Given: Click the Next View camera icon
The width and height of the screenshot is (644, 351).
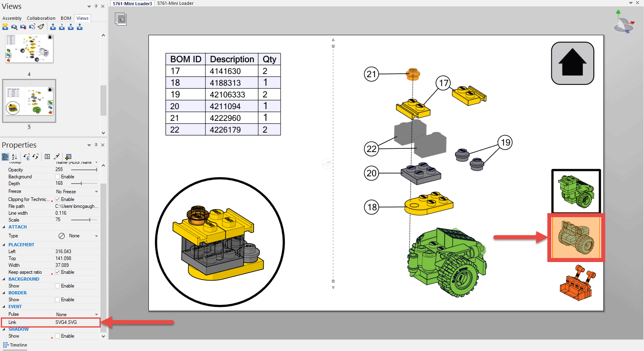Looking at the screenshot, I should (80, 27).
